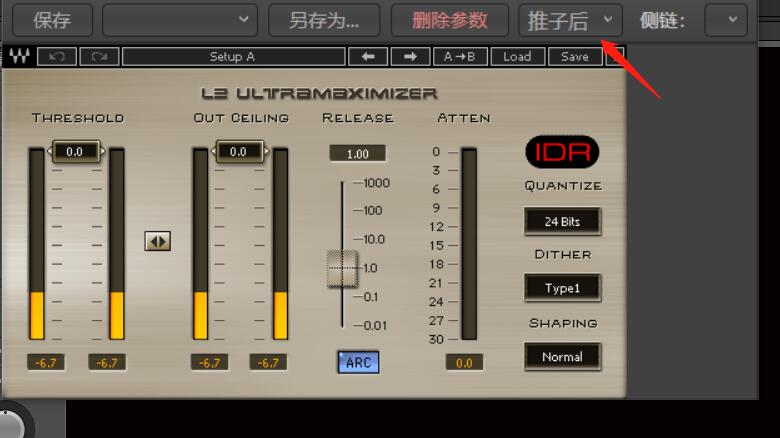The image size is (780, 438).
Task: Copy Setup A to B
Action: (x=460, y=56)
